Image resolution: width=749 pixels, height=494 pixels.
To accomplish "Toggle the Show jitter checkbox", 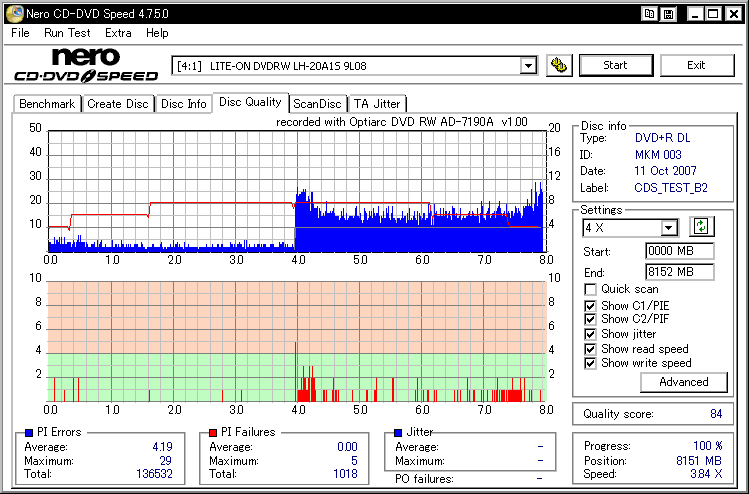I will tap(590, 334).
